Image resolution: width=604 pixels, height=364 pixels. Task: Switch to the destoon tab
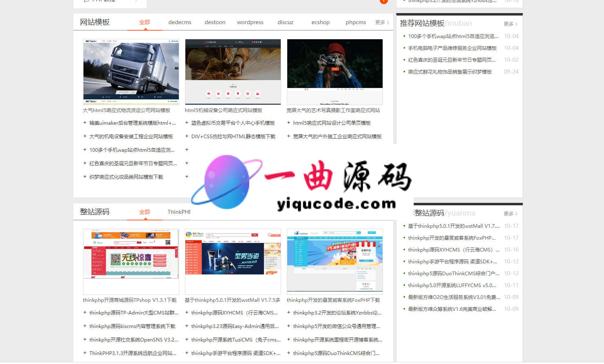[215, 22]
